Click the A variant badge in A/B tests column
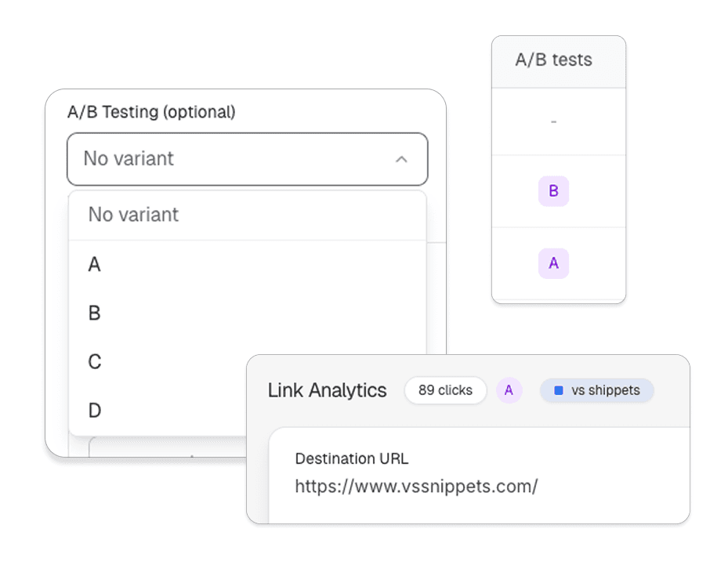The height and width of the screenshot is (572, 728). tap(553, 263)
